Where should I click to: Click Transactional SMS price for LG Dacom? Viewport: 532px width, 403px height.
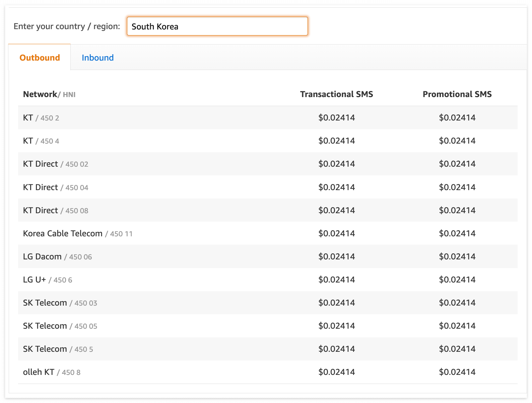[x=336, y=256]
